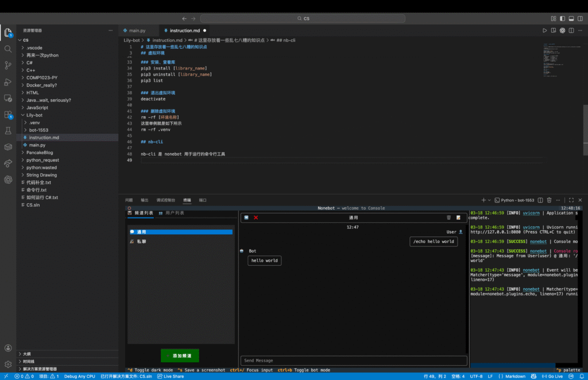The image size is (588, 380).
Task: Open Run and Debug view
Action: 8,82
